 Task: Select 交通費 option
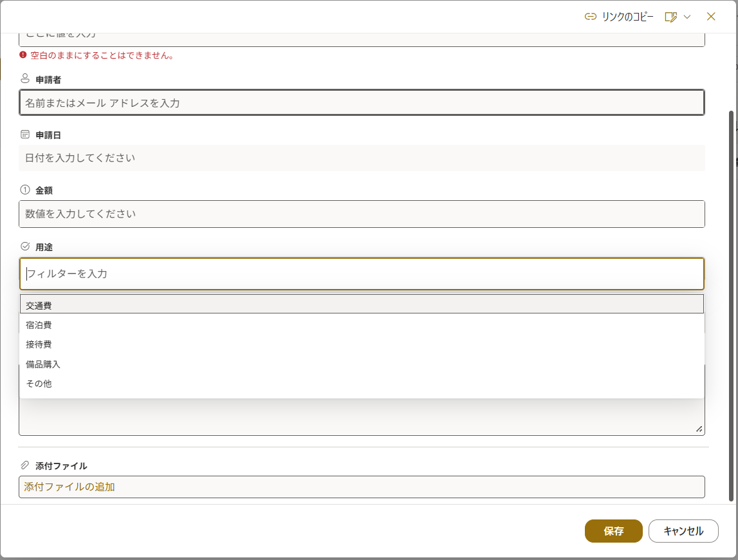click(x=362, y=304)
